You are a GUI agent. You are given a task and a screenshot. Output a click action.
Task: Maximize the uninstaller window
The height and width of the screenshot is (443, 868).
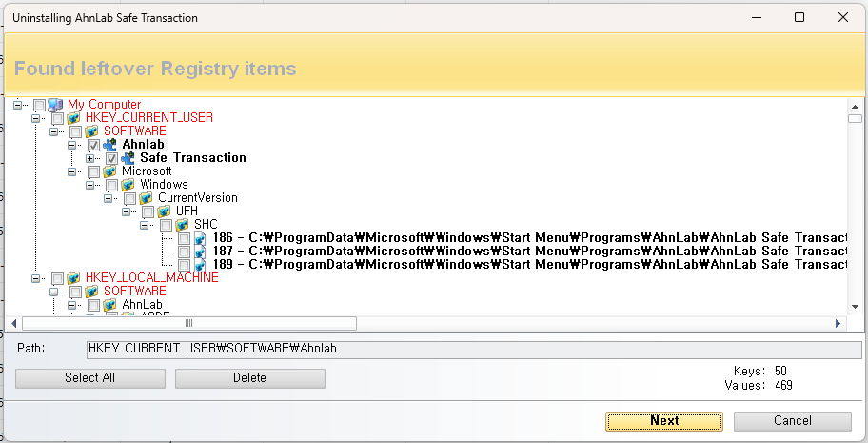[x=799, y=17]
